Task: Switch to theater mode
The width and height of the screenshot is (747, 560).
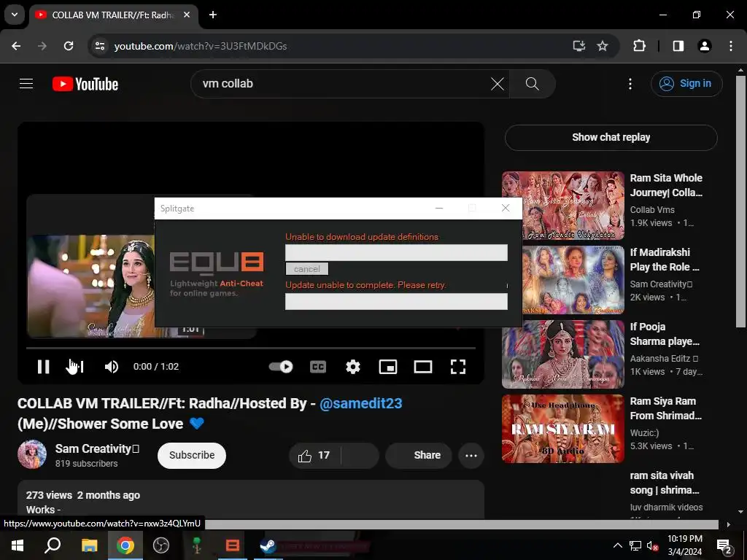Action: [x=423, y=367]
